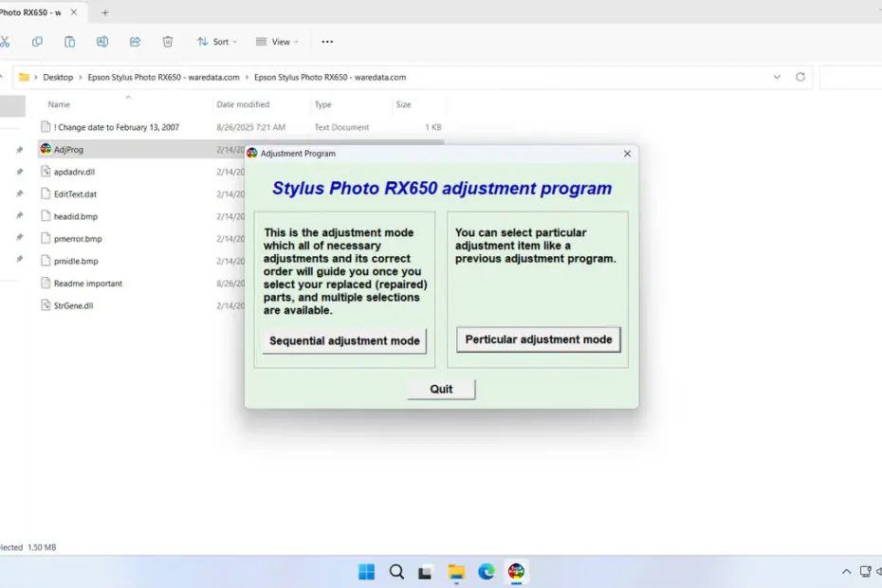Click into the Explorer search box

(x=851, y=77)
